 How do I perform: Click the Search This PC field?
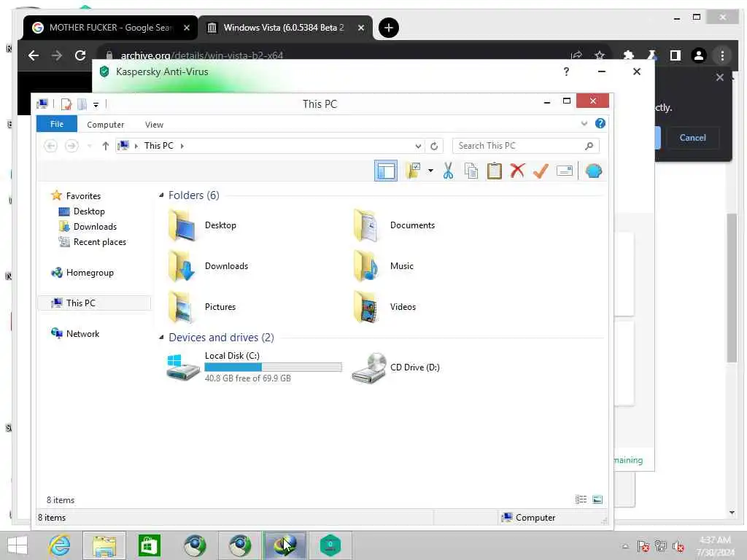click(525, 146)
